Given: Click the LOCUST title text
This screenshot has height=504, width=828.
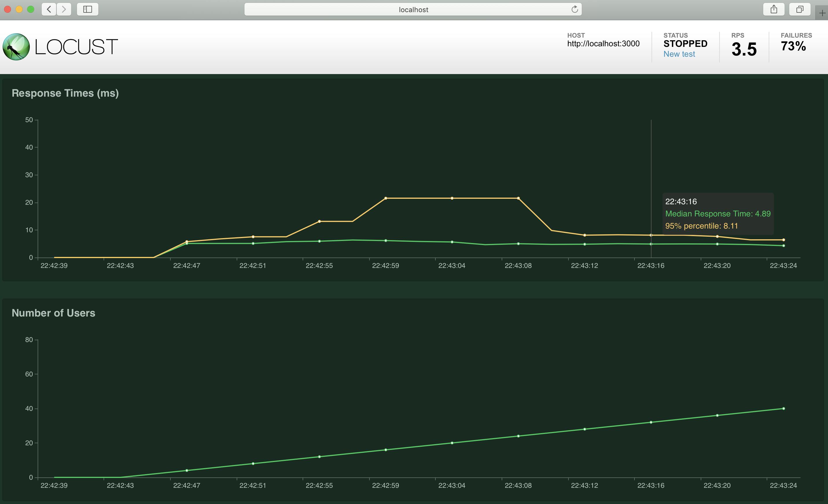Looking at the screenshot, I should (x=76, y=47).
